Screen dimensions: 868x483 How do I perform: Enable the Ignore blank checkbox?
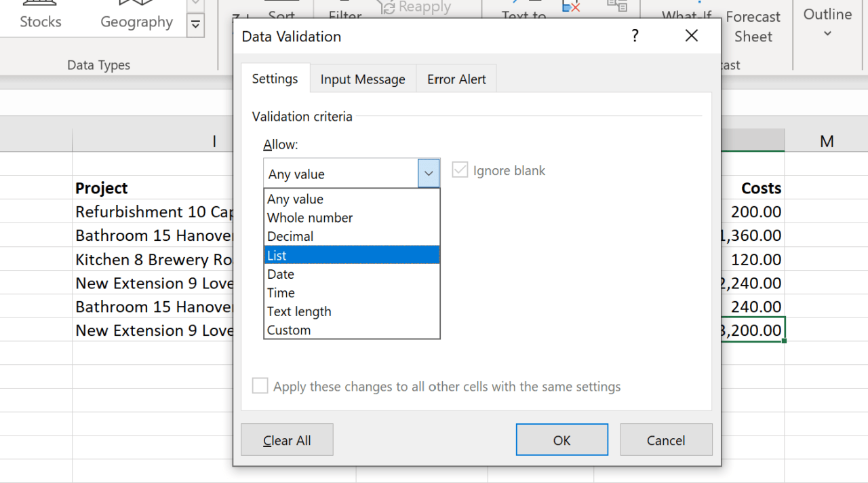460,170
